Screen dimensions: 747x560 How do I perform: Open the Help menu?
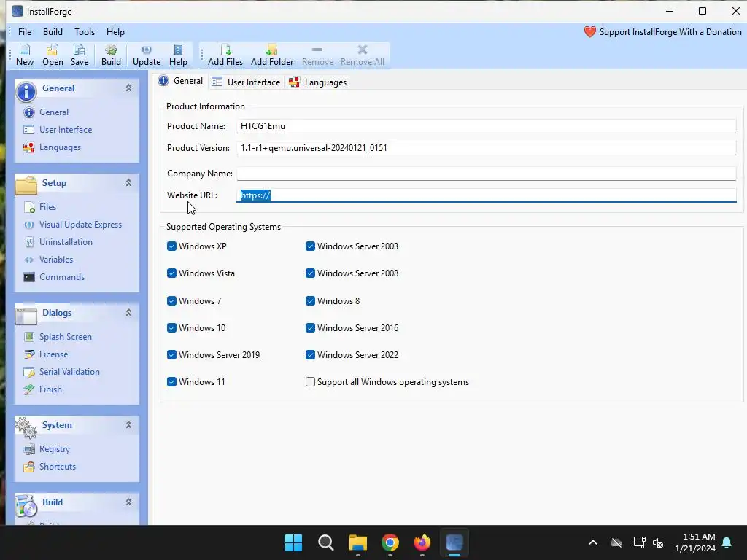115,32
